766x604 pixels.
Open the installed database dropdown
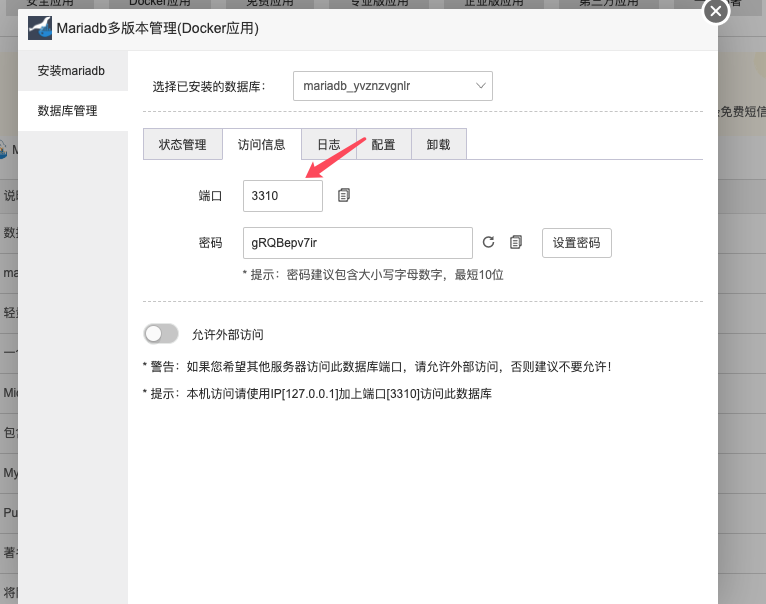pos(393,86)
